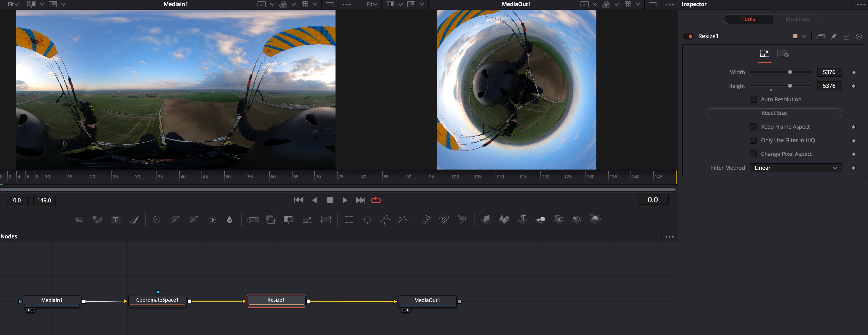Add a Matte Control node from the toolbar
868x335 pixels.
click(x=289, y=220)
